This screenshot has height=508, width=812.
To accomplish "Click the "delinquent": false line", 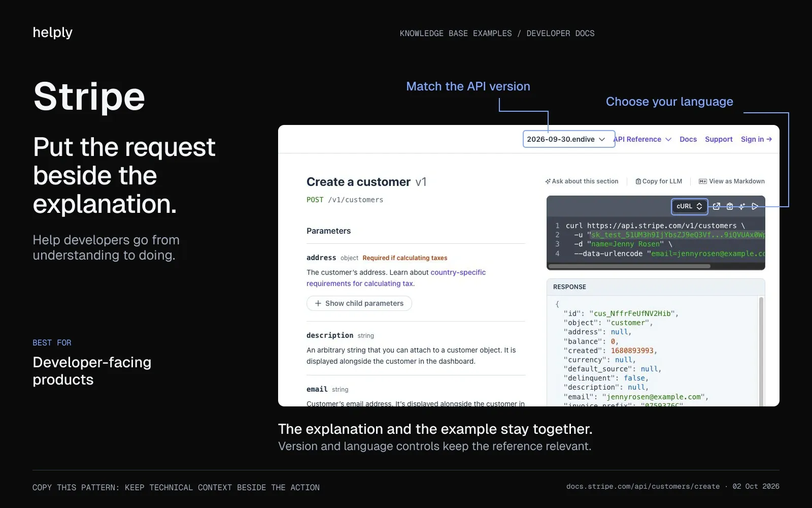I will [606, 378].
